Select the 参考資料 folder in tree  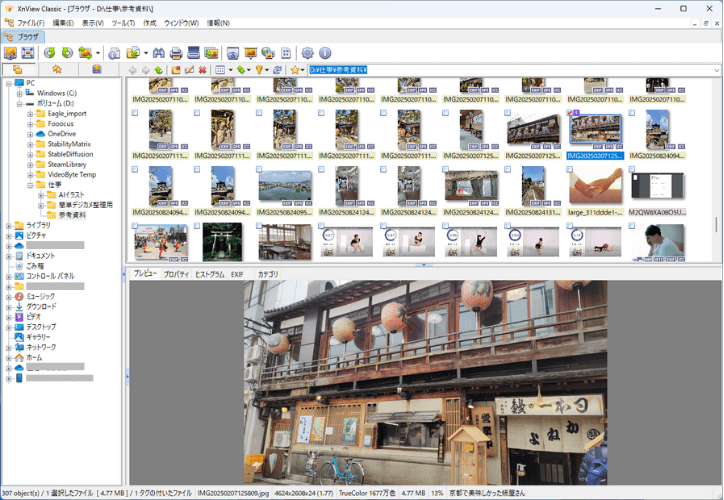71,215
